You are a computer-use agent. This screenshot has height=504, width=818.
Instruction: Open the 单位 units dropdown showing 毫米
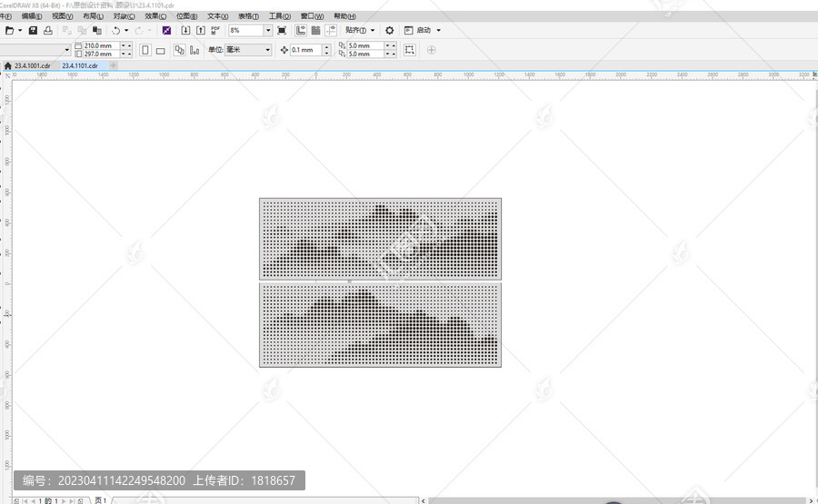click(248, 50)
